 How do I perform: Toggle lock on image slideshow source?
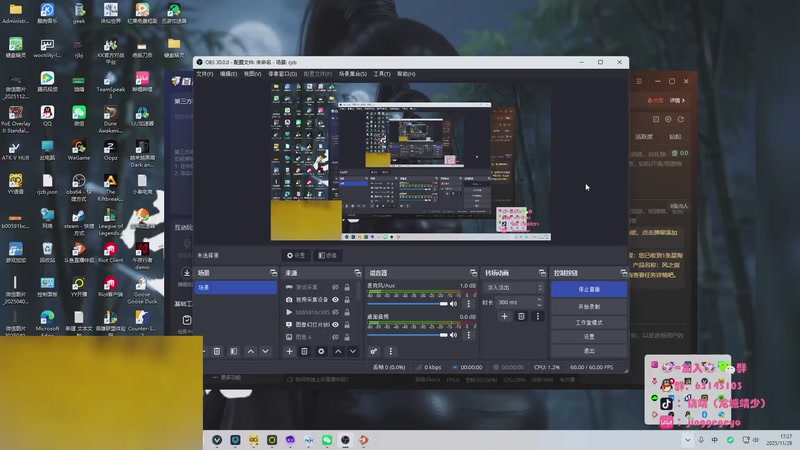tap(347, 324)
